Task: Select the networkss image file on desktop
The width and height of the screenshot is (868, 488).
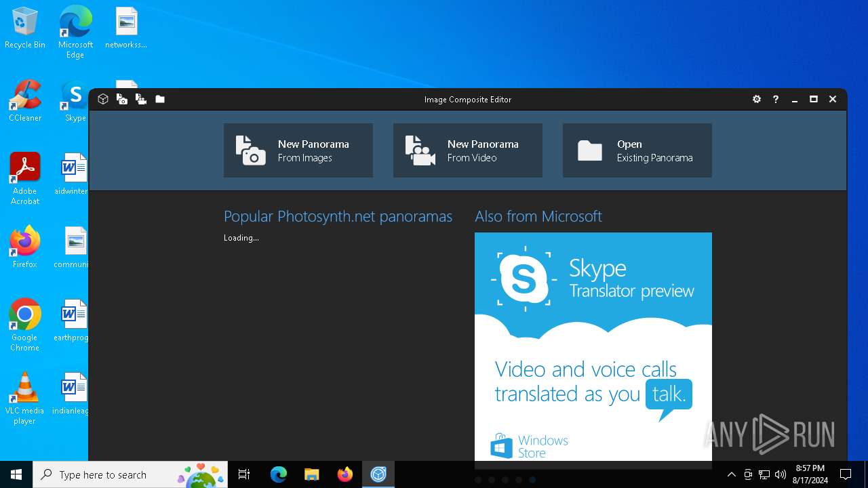Action: pos(126,28)
